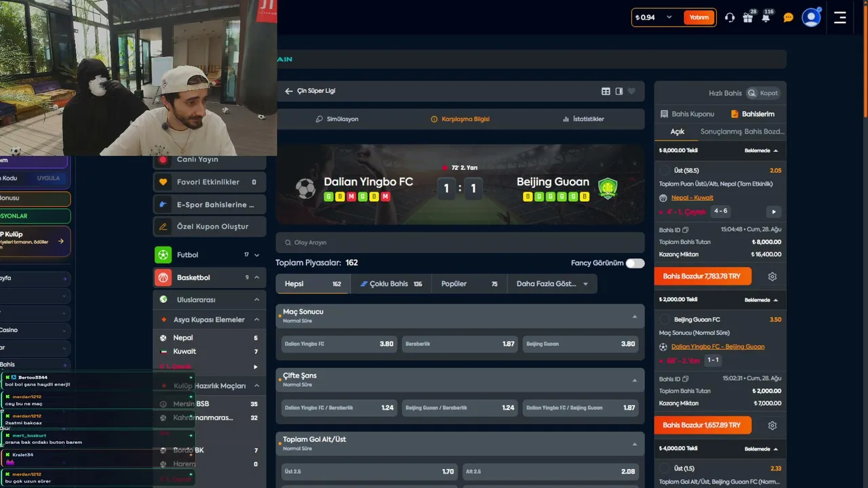Open the orange chat bubble icon
Screen dimensions: 868x488
(788, 18)
